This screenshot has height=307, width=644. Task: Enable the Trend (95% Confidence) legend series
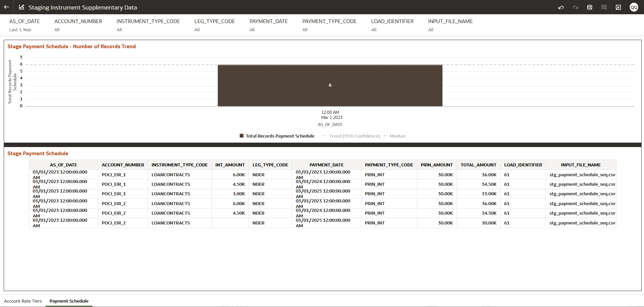click(x=354, y=136)
